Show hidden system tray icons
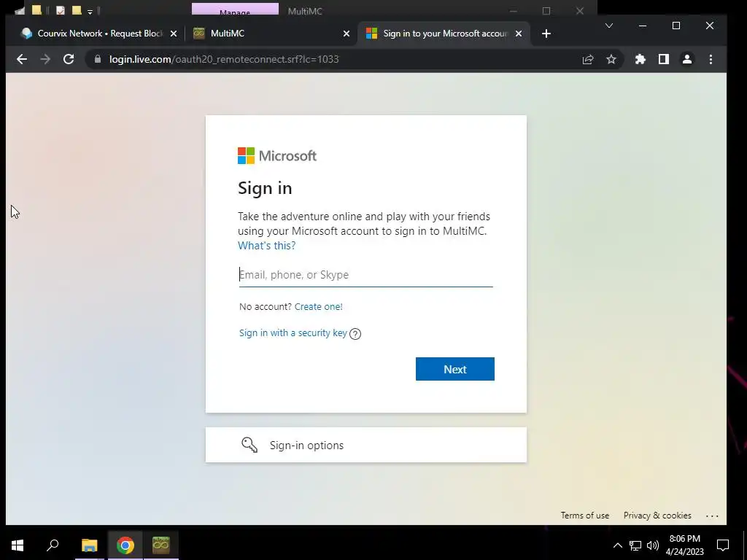 click(617, 545)
